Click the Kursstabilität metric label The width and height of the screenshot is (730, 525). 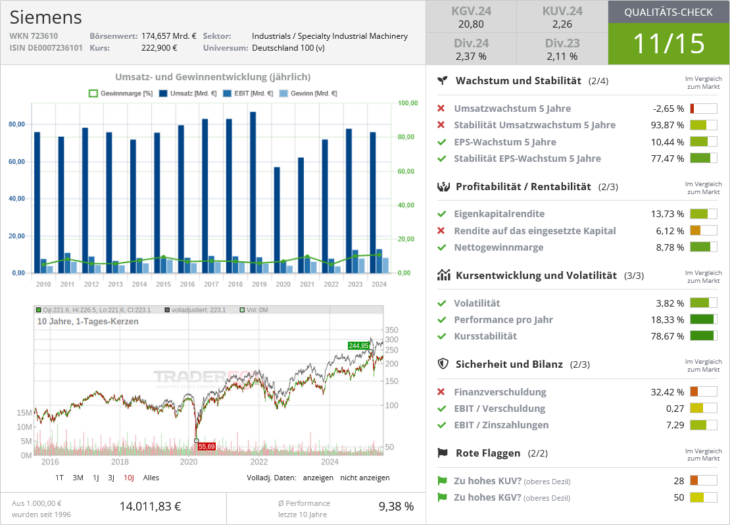pos(486,336)
